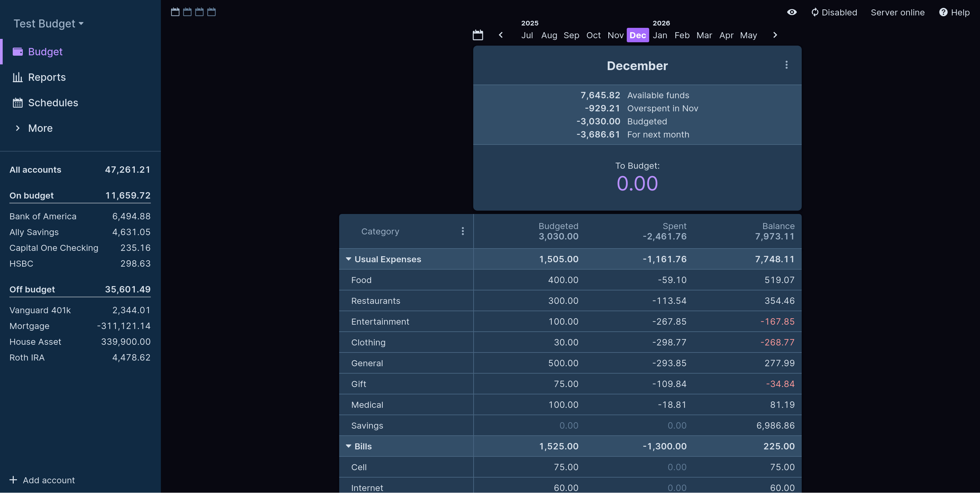Open the December month options menu
Viewport: 980px width, 493px height.
point(786,65)
